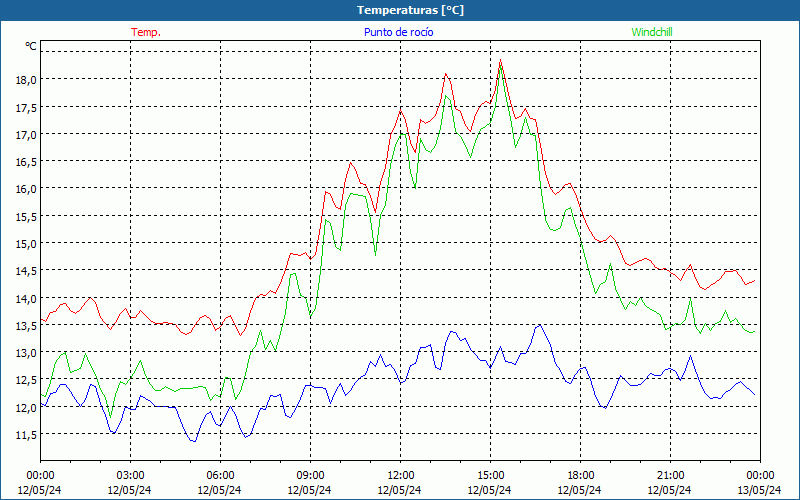Click the 09:00 time axis label
800x500 pixels.
point(310,475)
